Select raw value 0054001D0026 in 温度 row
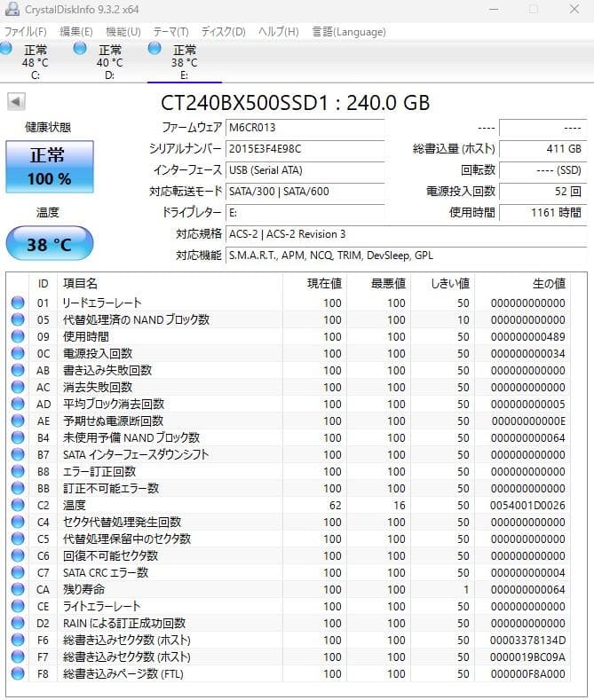The width and height of the screenshot is (594, 700). (527, 506)
